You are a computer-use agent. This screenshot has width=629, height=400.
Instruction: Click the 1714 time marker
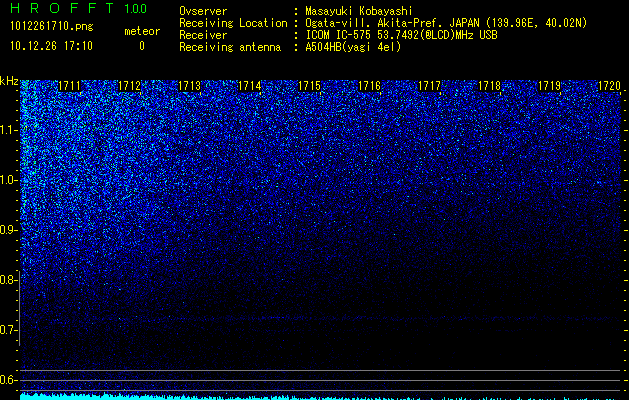pos(250,86)
